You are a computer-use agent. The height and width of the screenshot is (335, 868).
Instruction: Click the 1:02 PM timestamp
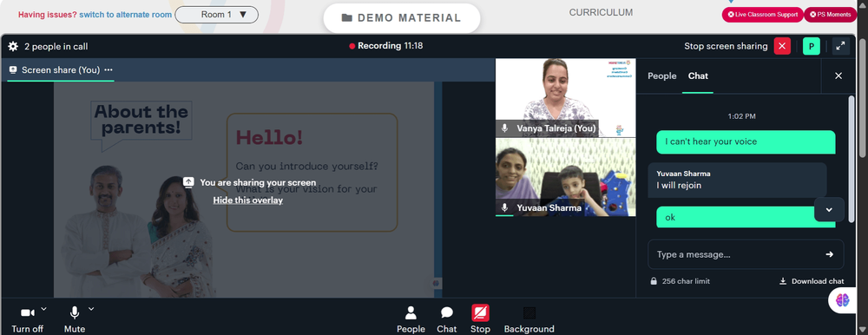[742, 116]
